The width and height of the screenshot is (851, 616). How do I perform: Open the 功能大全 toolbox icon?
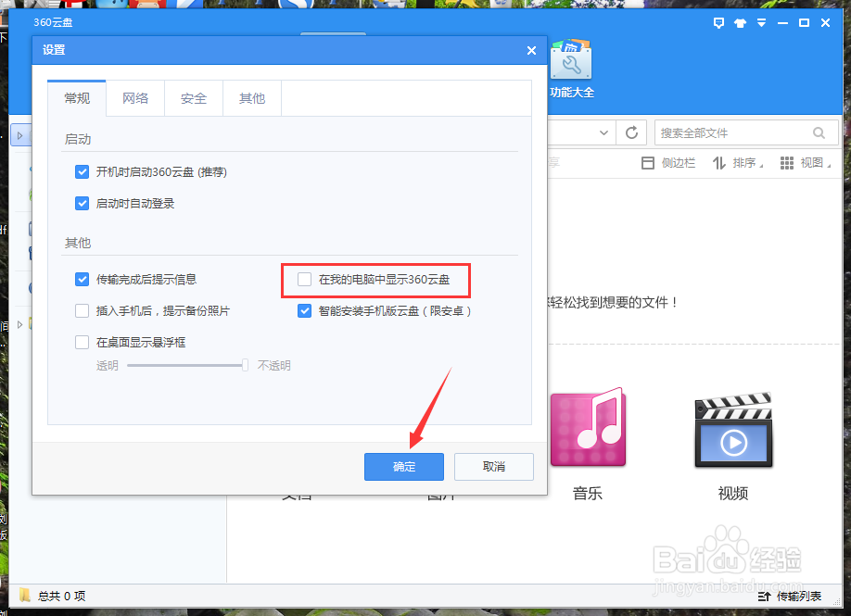point(571,61)
